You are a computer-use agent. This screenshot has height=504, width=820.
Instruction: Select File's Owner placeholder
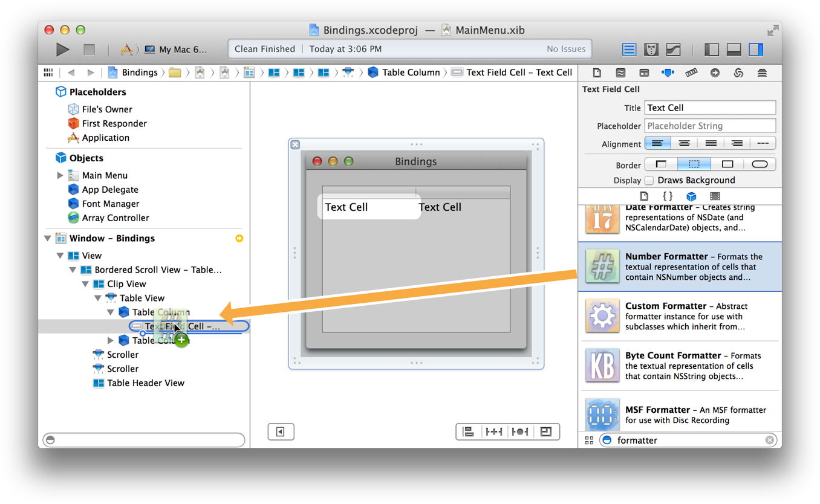pos(100,109)
